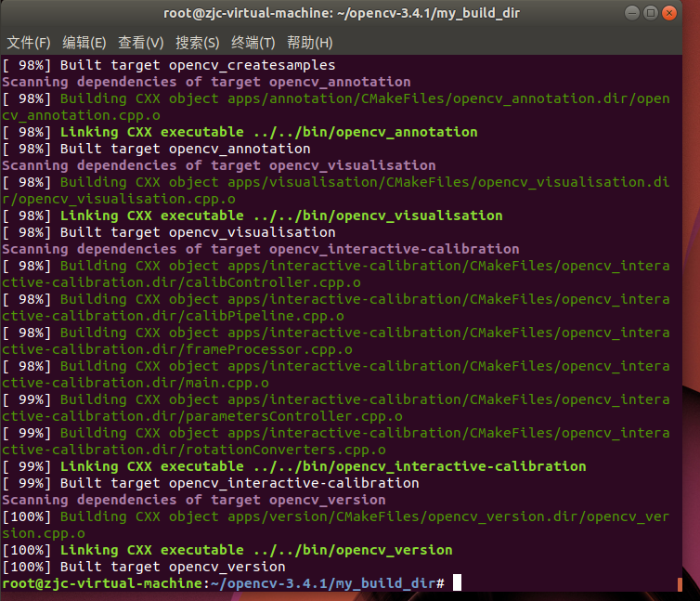Click 'Linking CXX executable ../../bin/opencv_interactive-calibration'
This screenshot has width=700, height=601.
pos(323,466)
